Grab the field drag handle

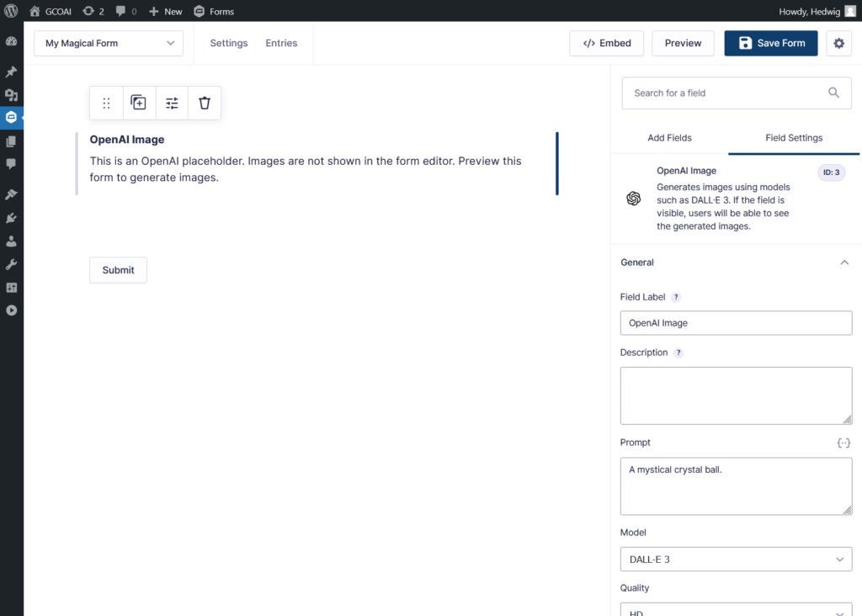[x=107, y=103]
